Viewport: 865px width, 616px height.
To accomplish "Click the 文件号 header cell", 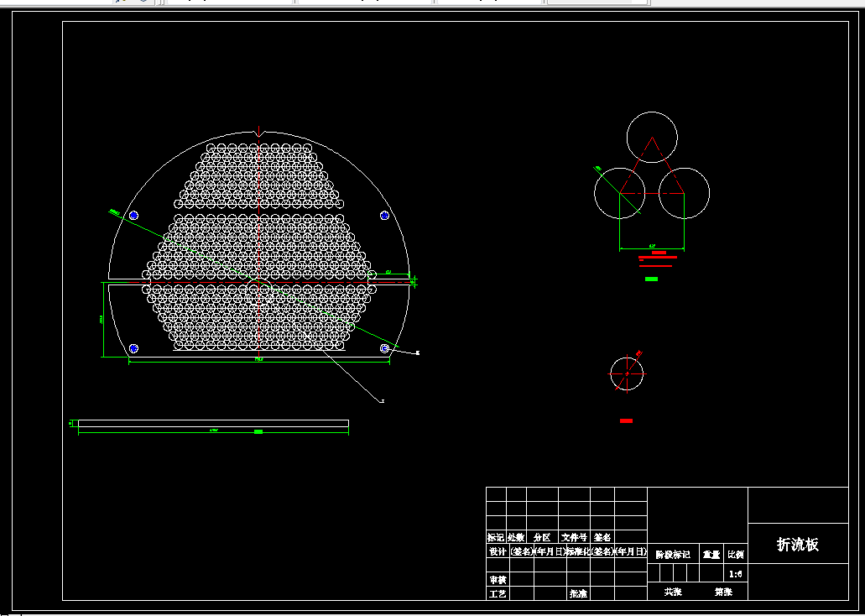I will tap(574, 537).
